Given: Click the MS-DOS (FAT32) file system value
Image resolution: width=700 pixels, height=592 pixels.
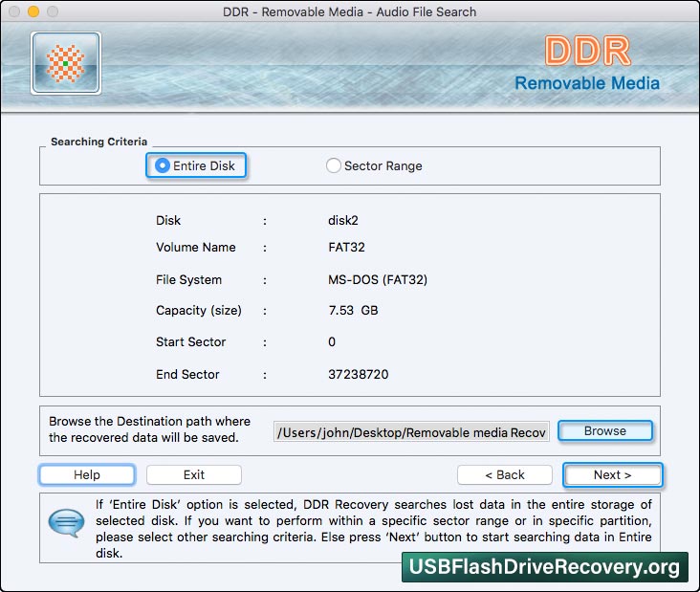Looking at the screenshot, I should click(x=378, y=280).
